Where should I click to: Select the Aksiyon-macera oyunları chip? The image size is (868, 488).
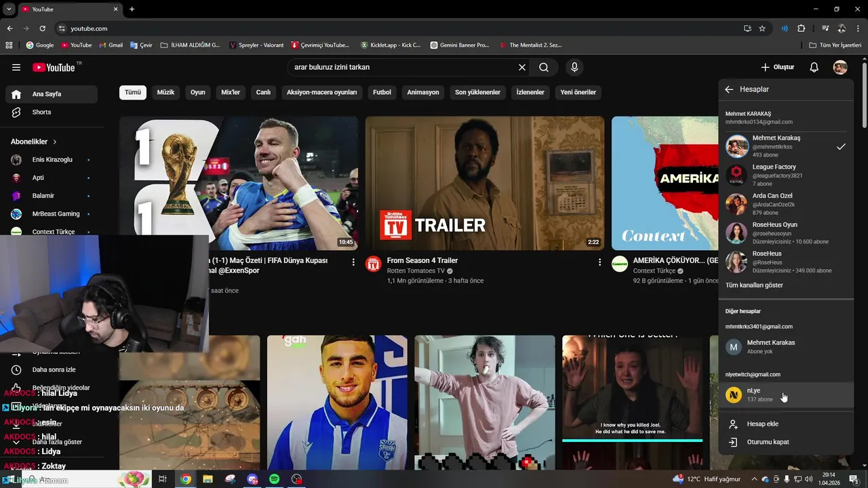click(321, 92)
